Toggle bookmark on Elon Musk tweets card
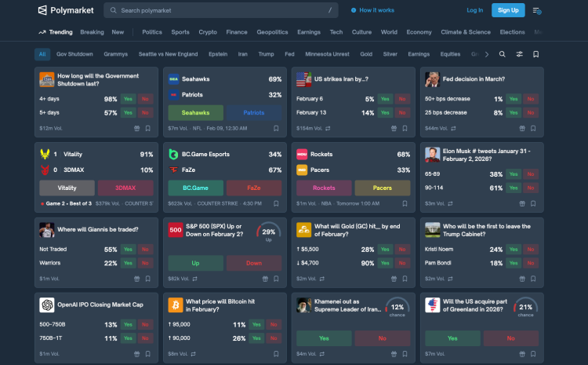This screenshot has width=588, height=365. [534, 203]
